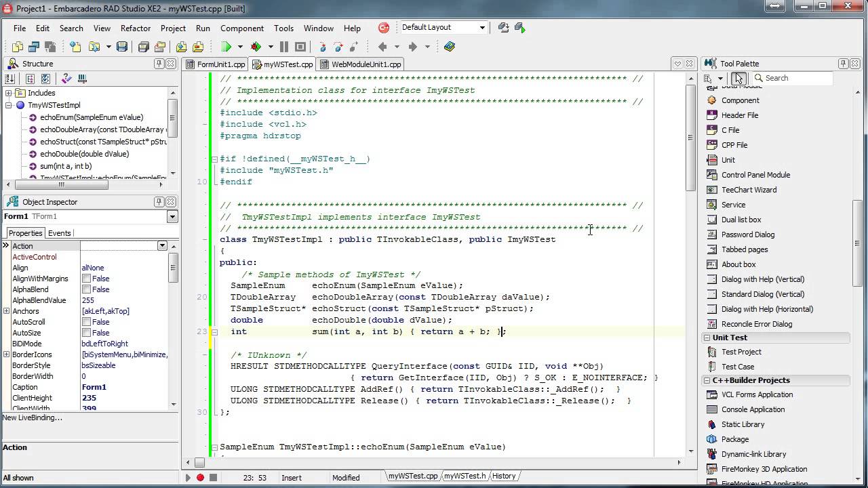
Task: Click the Save toolbar icon
Action: [x=122, y=47]
